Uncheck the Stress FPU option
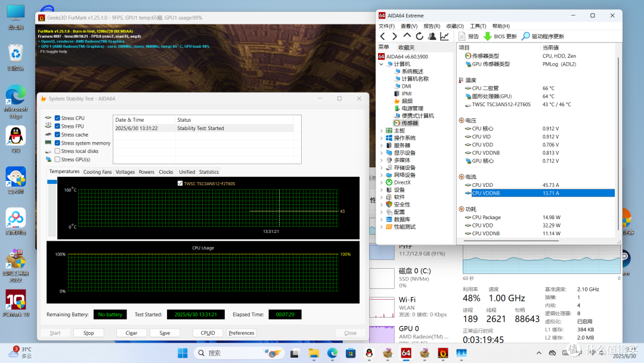This screenshot has width=644, height=363. pyautogui.click(x=57, y=126)
